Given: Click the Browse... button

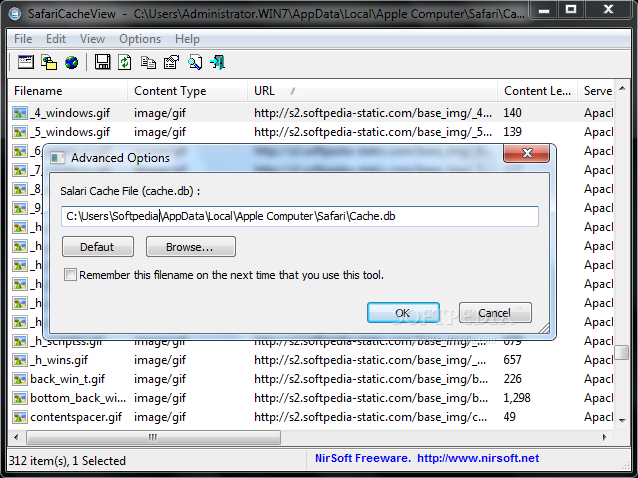Looking at the screenshot, I should pyautogui.click(x=190, y=247).
